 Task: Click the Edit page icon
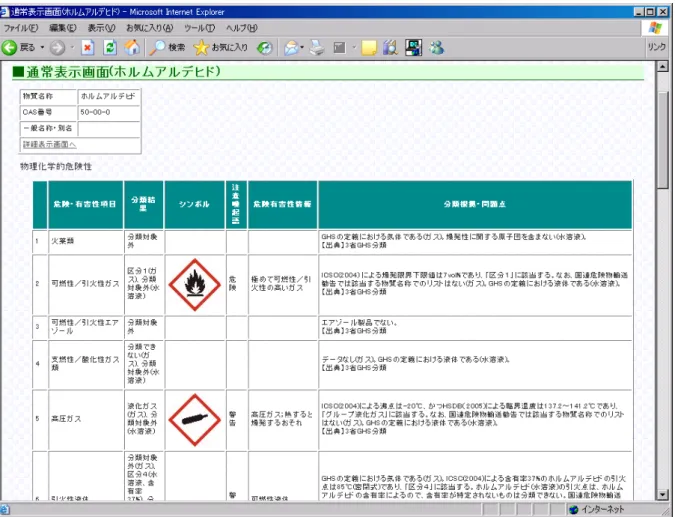tap(340, 48)
